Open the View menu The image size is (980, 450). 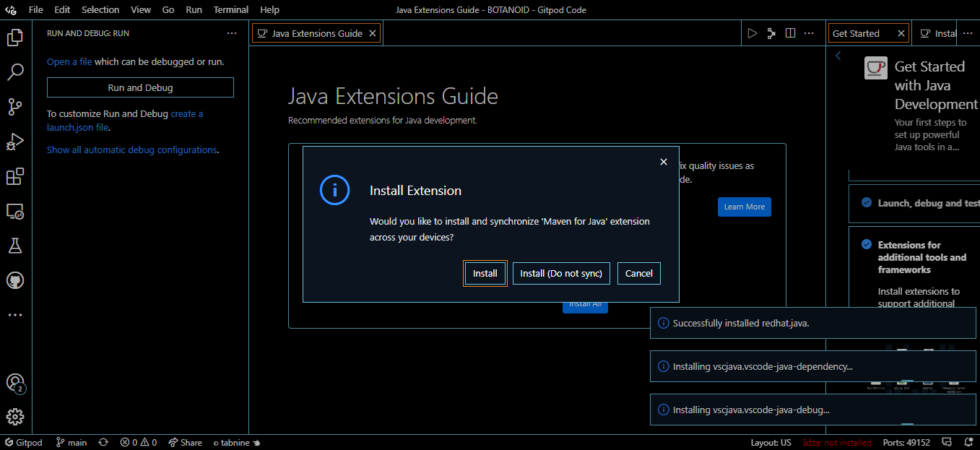click(x=141, y=10)
